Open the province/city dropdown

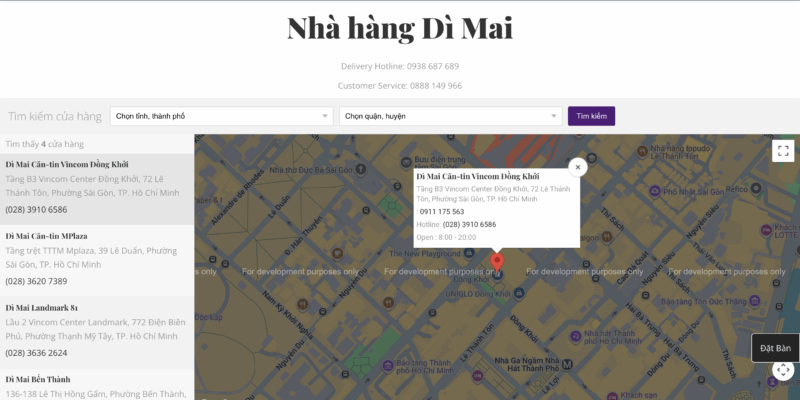click(x=221, y=116)
